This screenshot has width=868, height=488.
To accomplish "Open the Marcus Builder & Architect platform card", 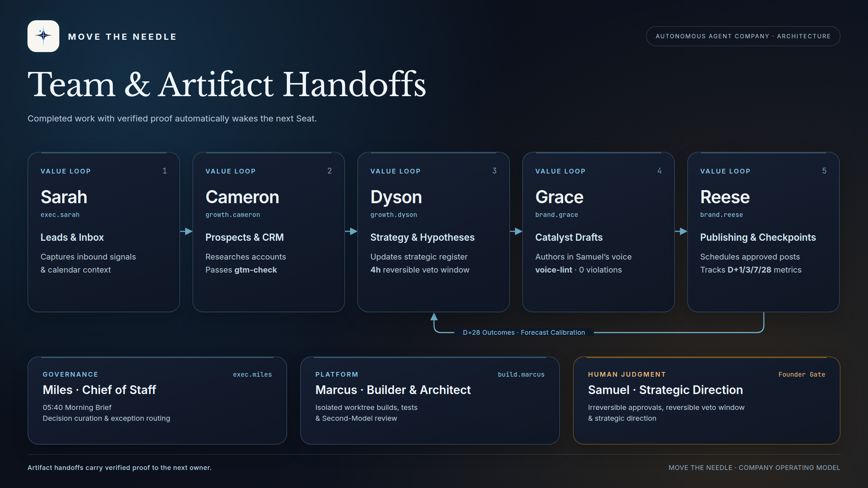I will tap(430, 401).
